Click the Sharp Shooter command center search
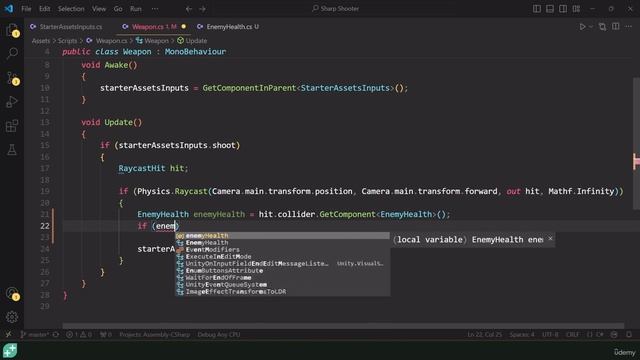 point(336,9)
